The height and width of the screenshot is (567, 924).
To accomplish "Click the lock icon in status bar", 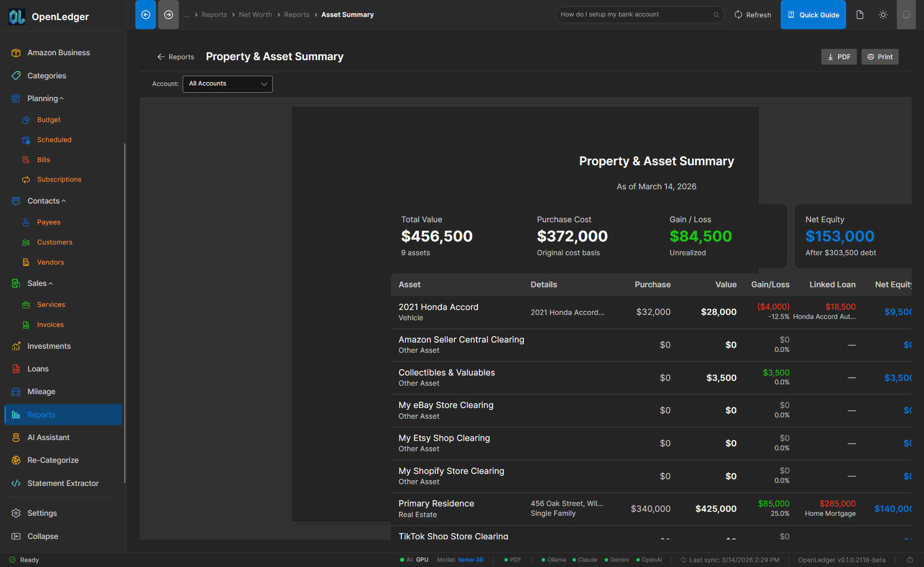I will pyautogui.click(x=910, y=560).
